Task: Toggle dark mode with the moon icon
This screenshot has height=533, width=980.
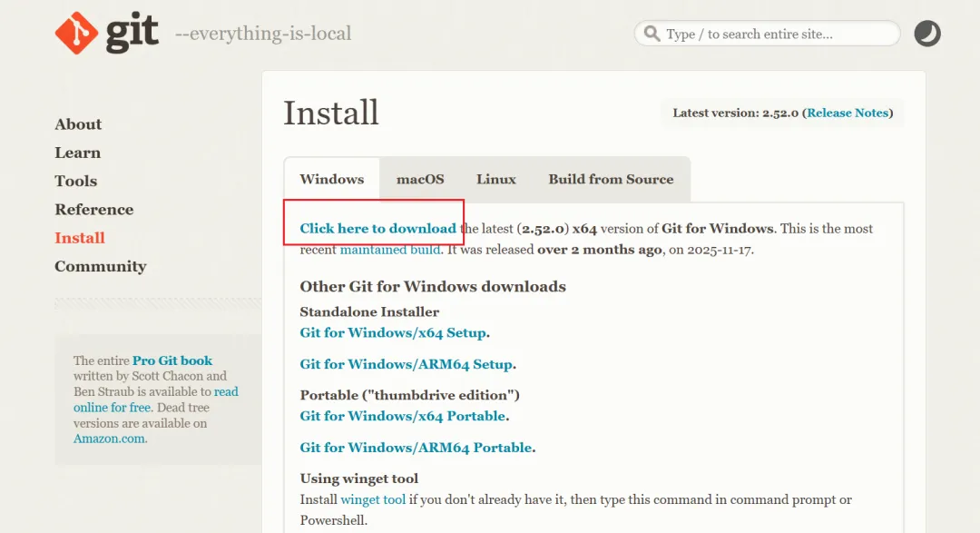Action: (x=927, y=34)
